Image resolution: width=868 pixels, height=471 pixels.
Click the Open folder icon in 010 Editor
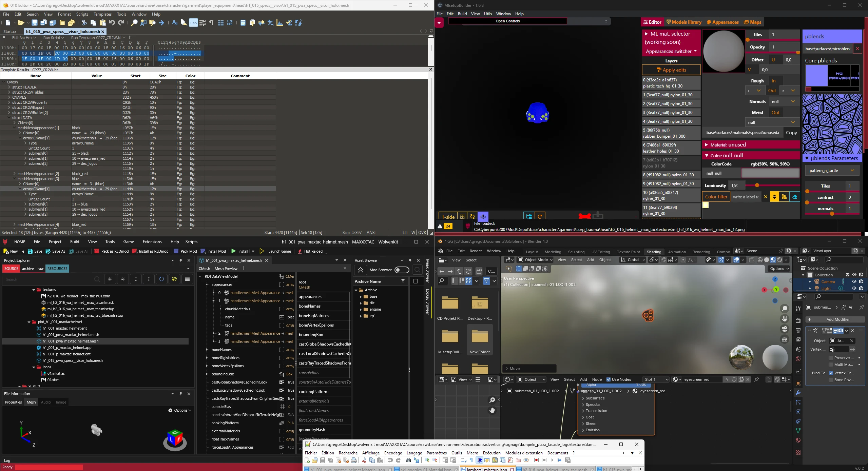click(21, 23)
